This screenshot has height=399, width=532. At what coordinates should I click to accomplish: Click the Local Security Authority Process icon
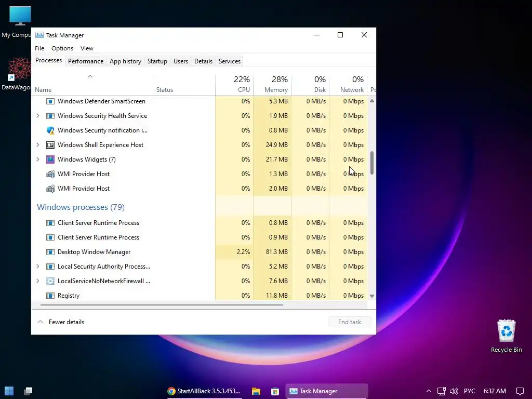coord(50,267)
